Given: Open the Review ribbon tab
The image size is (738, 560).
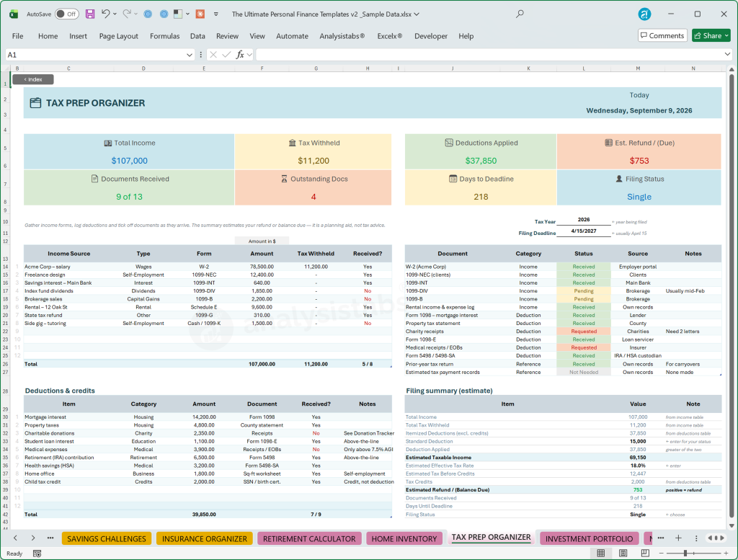Looking at the screenshot, I should coord(227,36).
